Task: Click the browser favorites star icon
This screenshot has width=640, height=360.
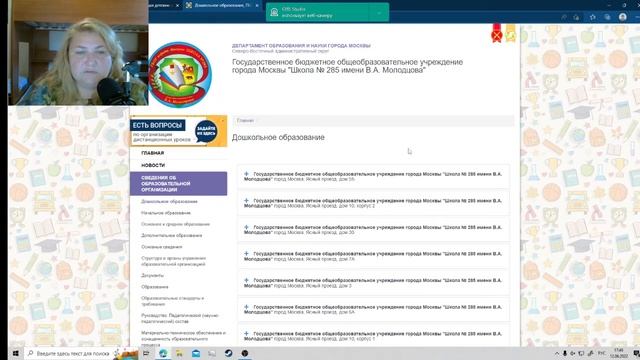Action: (x=592, y=17)
